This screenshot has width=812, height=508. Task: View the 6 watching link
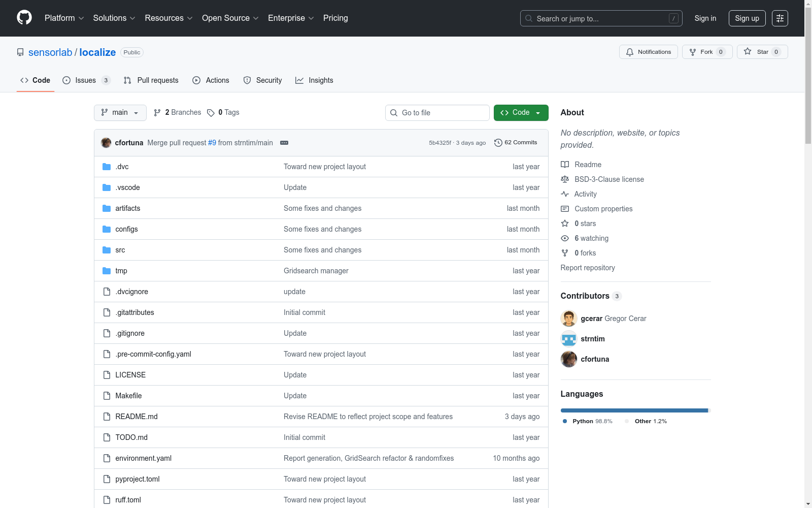click(x=585, y=238)
